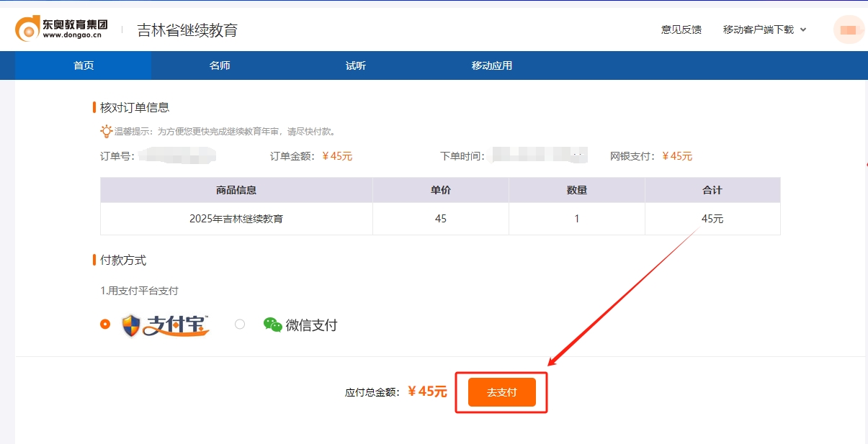
Task: Click the orange bar beside 核对订单信息 heading
Action: click(95, 107)
